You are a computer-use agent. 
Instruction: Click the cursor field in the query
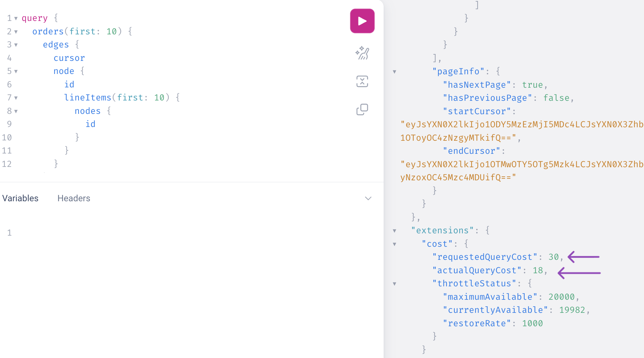(69, 58)
